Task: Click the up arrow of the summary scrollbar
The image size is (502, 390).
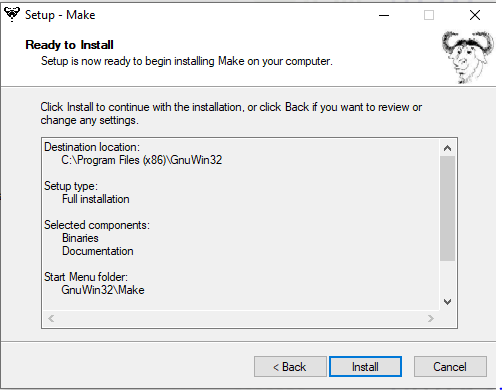Action: coord(447,148)
